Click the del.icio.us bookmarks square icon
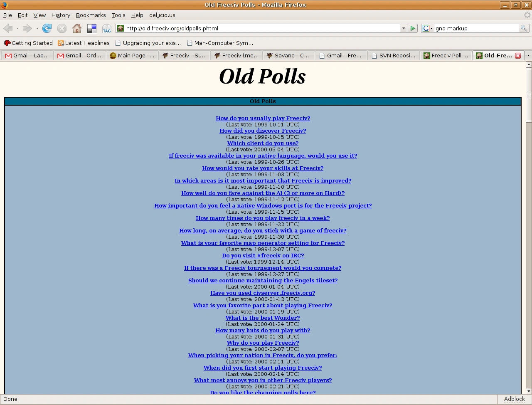Screen dimensions: 532x405 coord(92,28)
